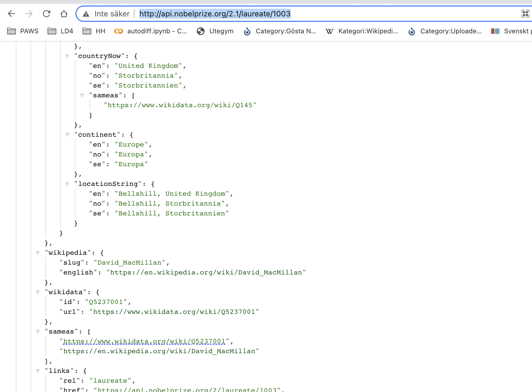Viewport: 532px width, 392px height.
Task: Open the PAWS bookmark folder
Action: point(23,31)
